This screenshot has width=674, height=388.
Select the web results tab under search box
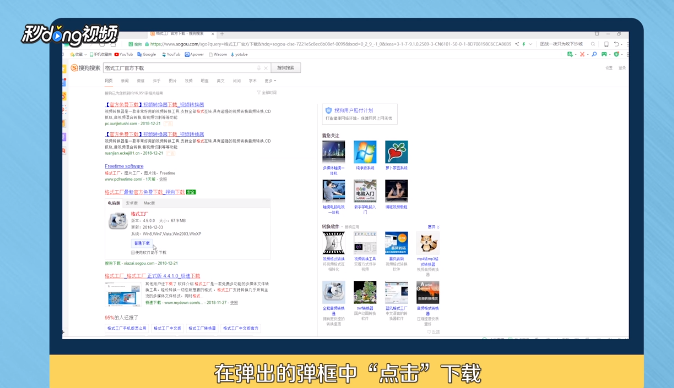108,81
